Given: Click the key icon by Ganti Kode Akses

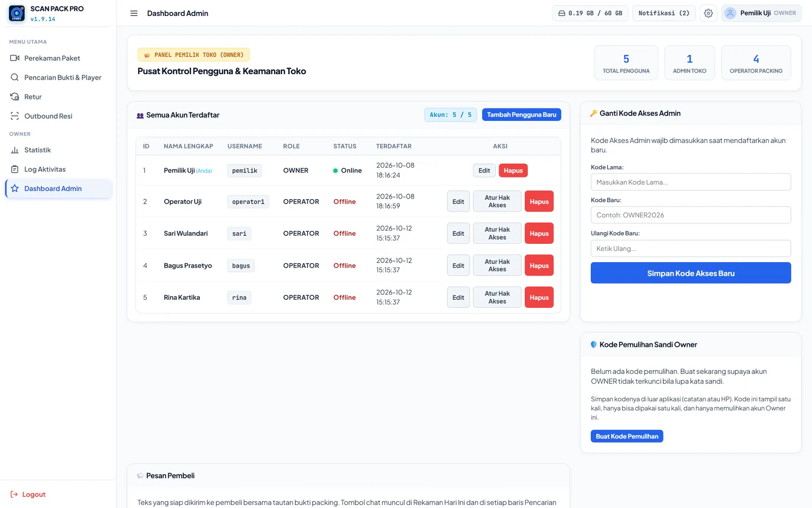Looking at the screenshot, I should click(x=594, y=113).
